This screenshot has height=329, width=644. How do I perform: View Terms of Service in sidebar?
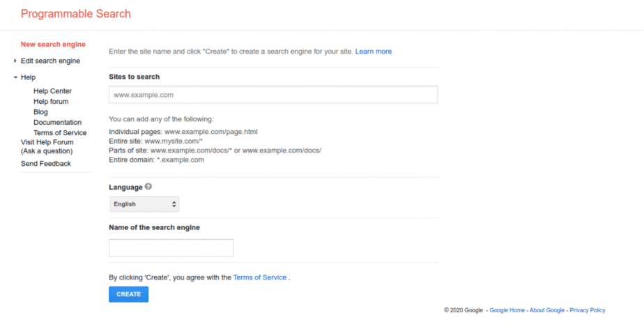pyautogui.click(x=60, y=132)
